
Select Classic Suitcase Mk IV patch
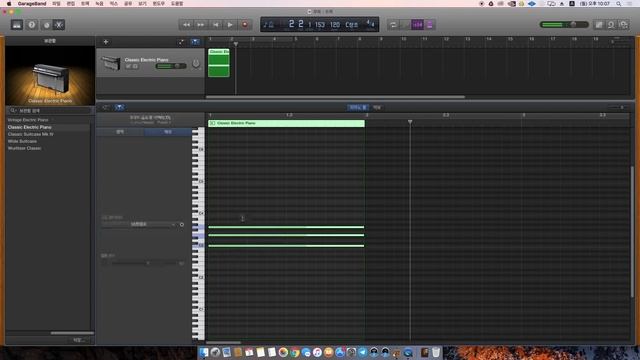(31, 134)
